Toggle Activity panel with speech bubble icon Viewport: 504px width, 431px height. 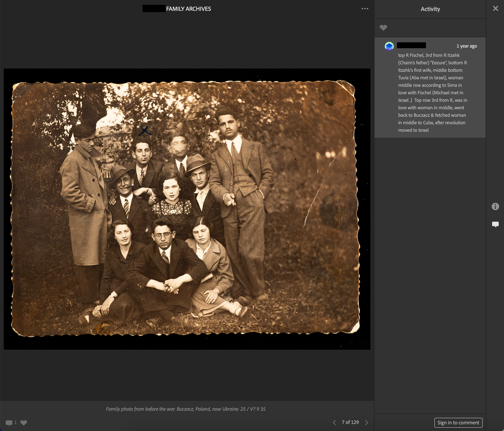point(495,224)
